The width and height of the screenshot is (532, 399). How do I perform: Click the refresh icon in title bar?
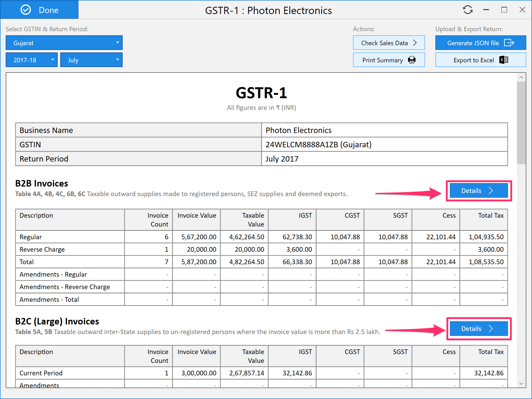[x=468, y=10]
